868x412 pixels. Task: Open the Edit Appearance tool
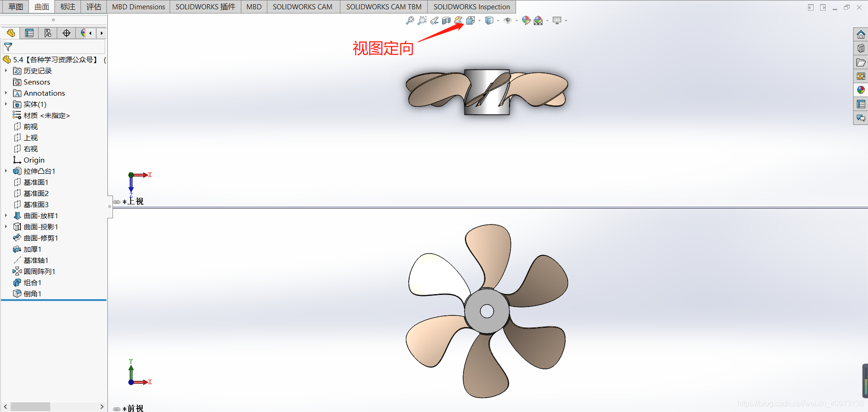click(526, 20)
